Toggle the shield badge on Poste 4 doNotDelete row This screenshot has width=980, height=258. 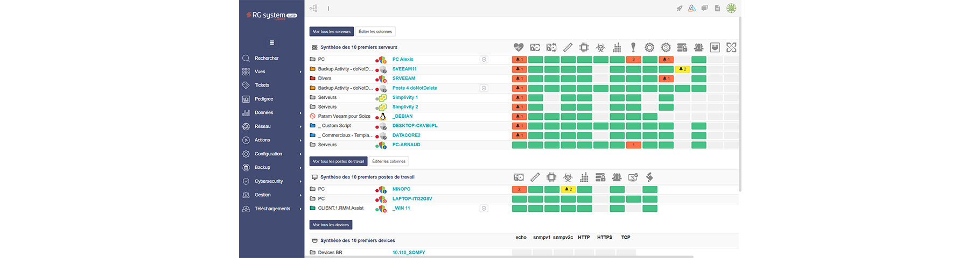point(484,88)
